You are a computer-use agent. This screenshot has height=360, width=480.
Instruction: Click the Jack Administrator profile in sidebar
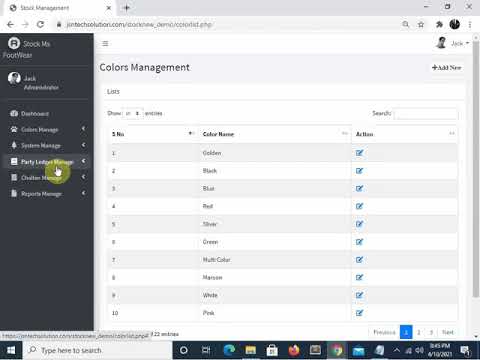point(33,82)
